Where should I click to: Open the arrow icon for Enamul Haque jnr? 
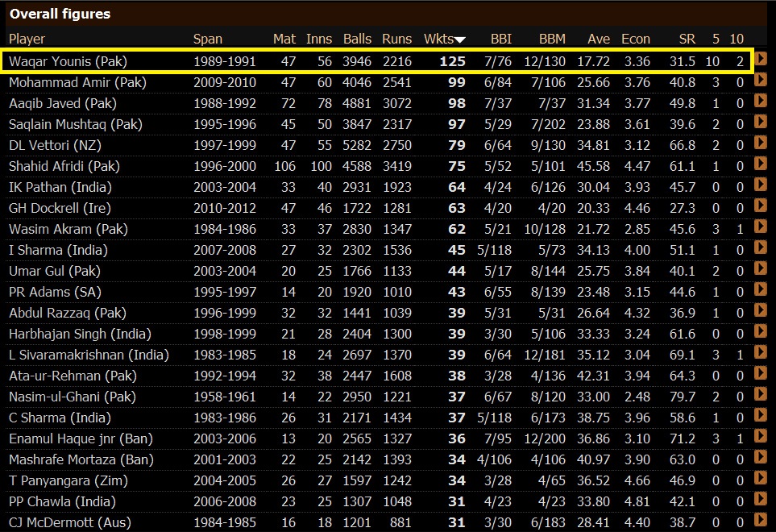761,436
